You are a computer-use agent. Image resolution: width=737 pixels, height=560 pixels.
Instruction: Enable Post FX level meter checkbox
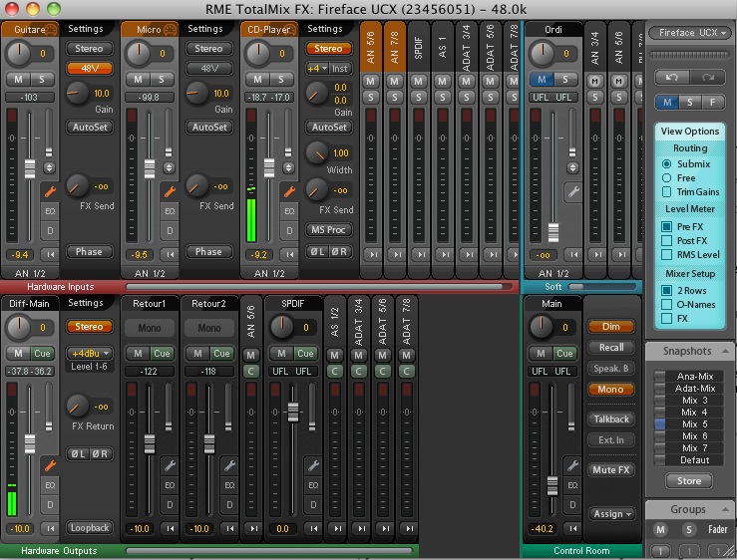click(666, 240)
